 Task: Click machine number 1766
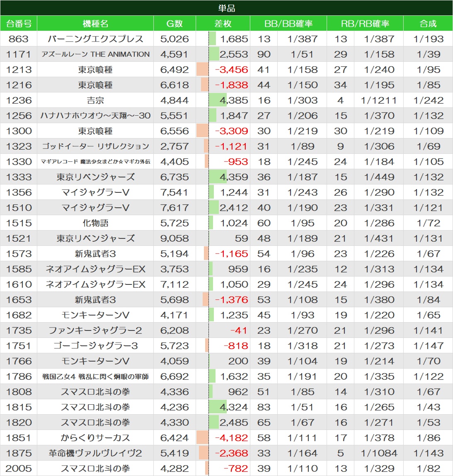[x=19, y=361]
